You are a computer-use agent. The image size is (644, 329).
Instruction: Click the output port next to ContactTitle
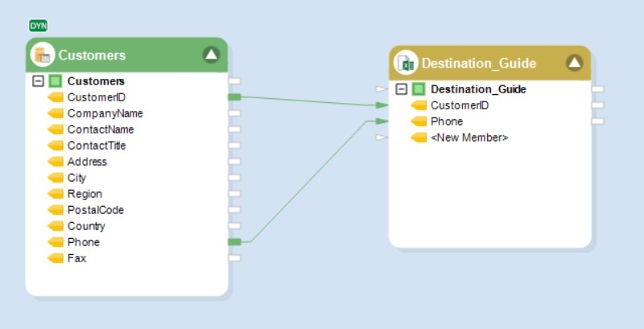pyautogui.click(x=234, y=146)
